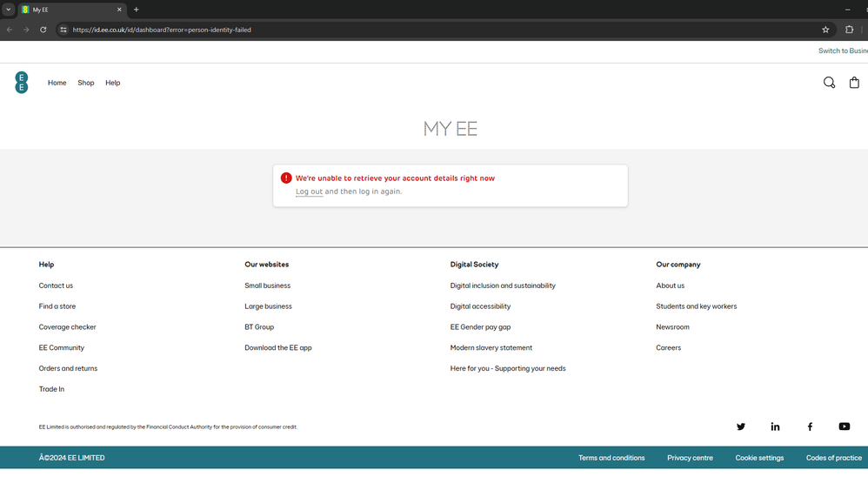
Task: Select the My EE browser tab
Action: tap(72, 10)
